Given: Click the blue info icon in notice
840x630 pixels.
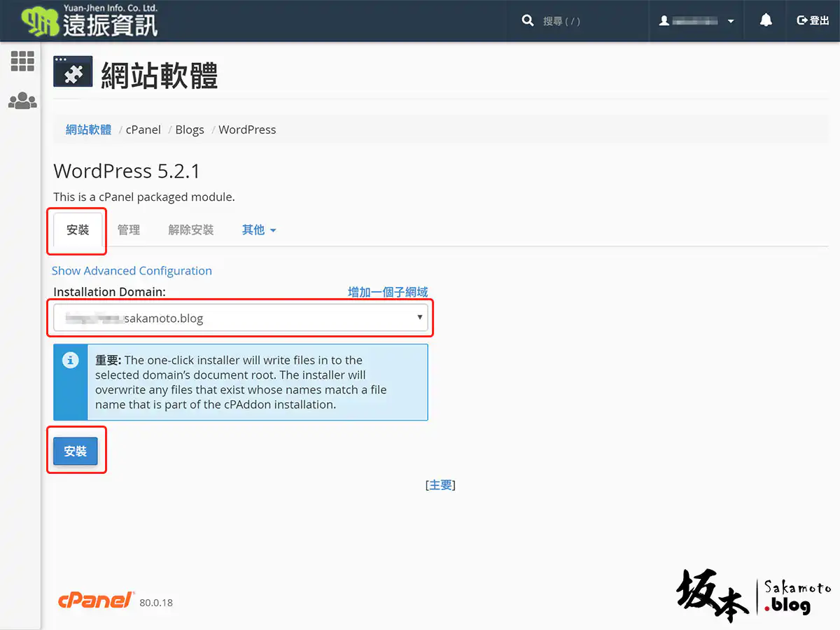Looking at the screenshot, I should [70, 360].
